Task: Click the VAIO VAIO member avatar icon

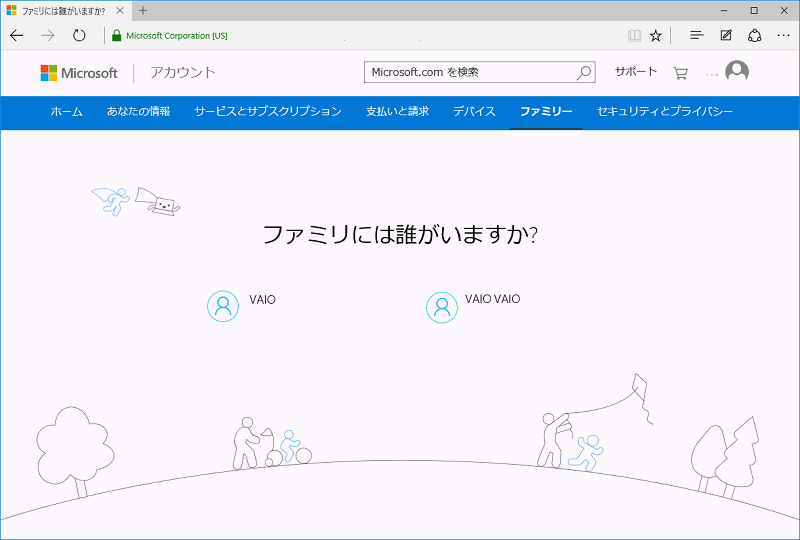Action: click(442, 307)
